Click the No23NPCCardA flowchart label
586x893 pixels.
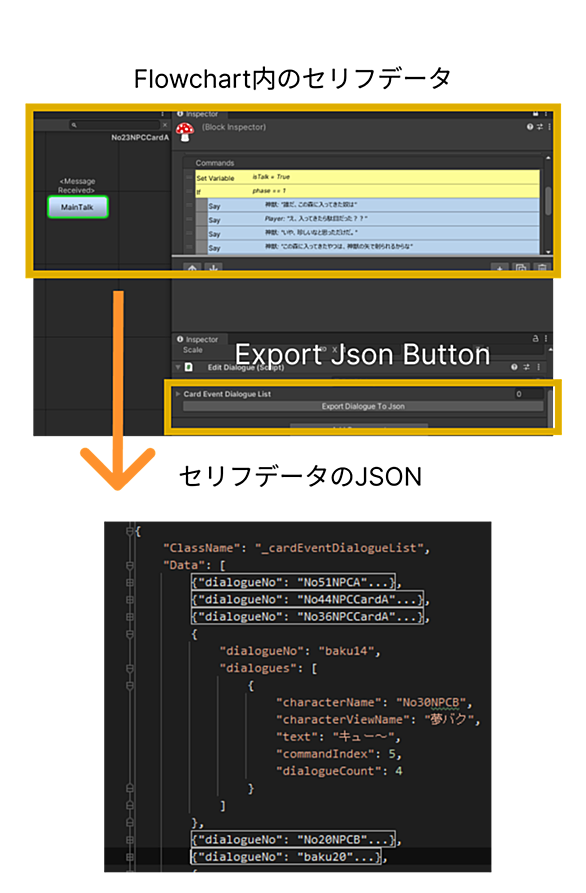coord(140,138)
